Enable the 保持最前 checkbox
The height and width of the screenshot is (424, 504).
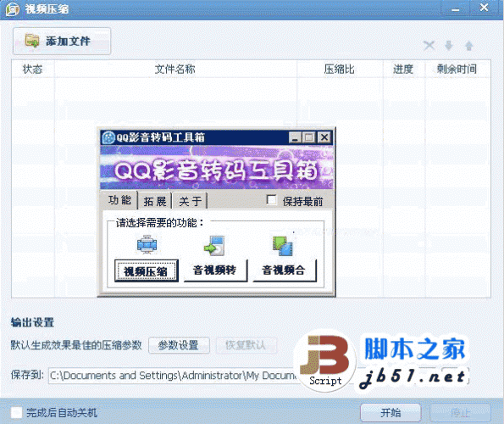coord(272,200)
